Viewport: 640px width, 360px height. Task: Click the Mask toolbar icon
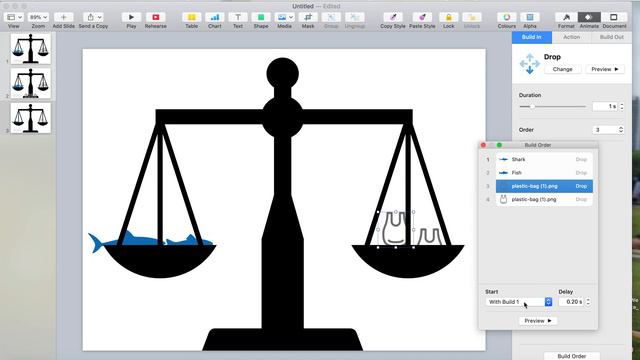[308, 17]
